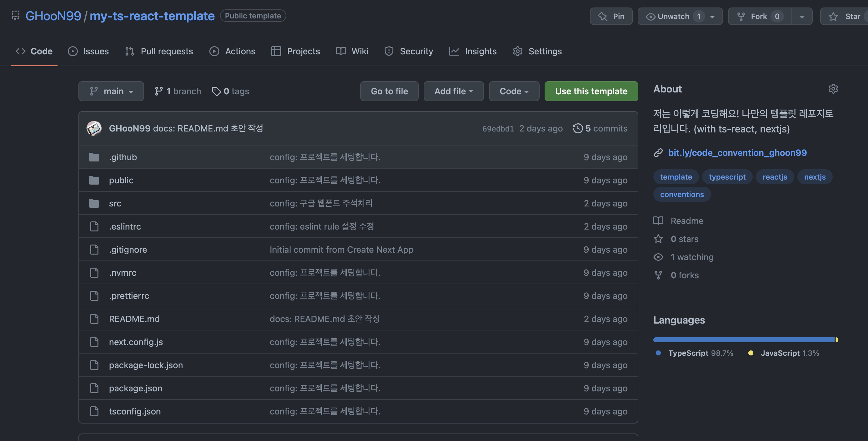Open the Fork options dropdown arrow

(802, 17)
